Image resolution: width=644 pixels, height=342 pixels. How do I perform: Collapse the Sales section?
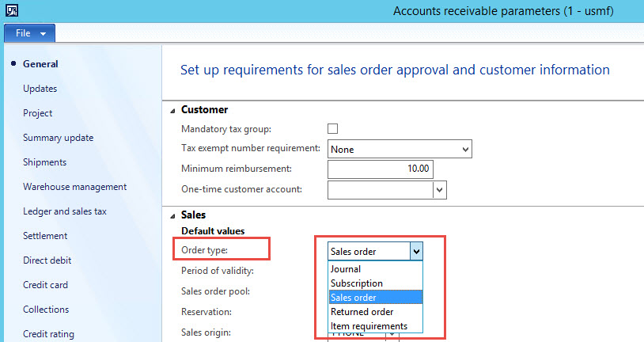pos(173,215)
